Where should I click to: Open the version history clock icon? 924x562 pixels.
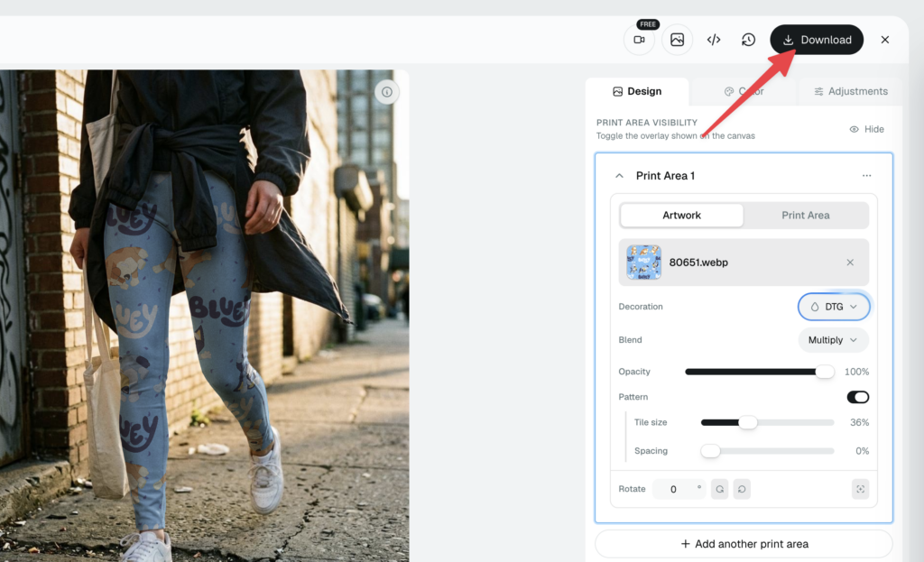pyautogui.click(x=748, y=40)
